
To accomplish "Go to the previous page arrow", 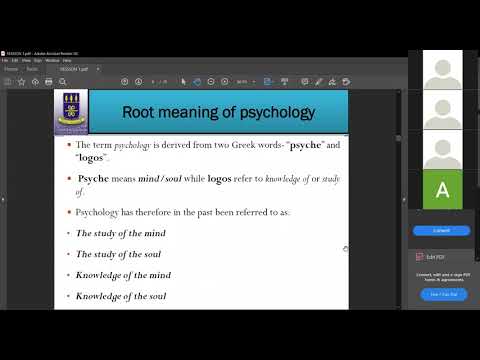I will tap(124, 82).
